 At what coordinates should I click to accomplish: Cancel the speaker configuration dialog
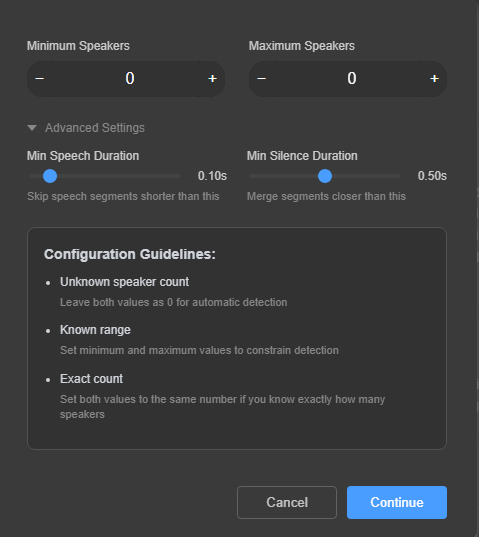click(x=287, y=502)
